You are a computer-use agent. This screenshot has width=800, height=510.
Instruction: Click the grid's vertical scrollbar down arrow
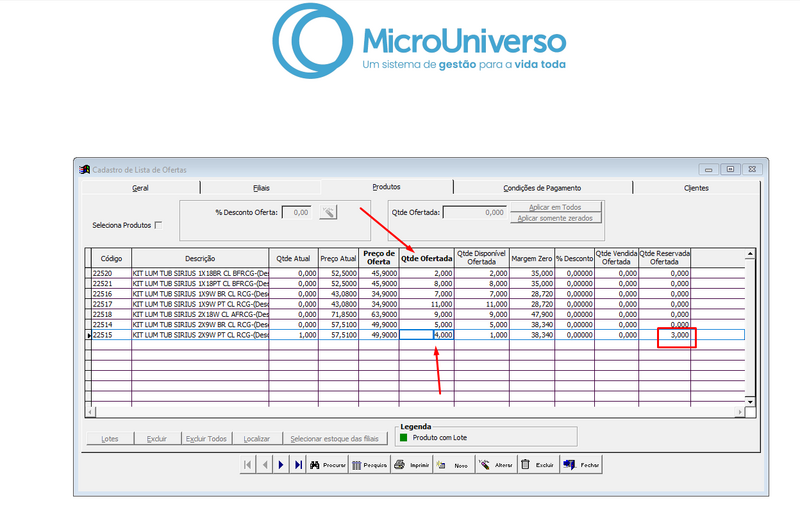coord(750,402)
